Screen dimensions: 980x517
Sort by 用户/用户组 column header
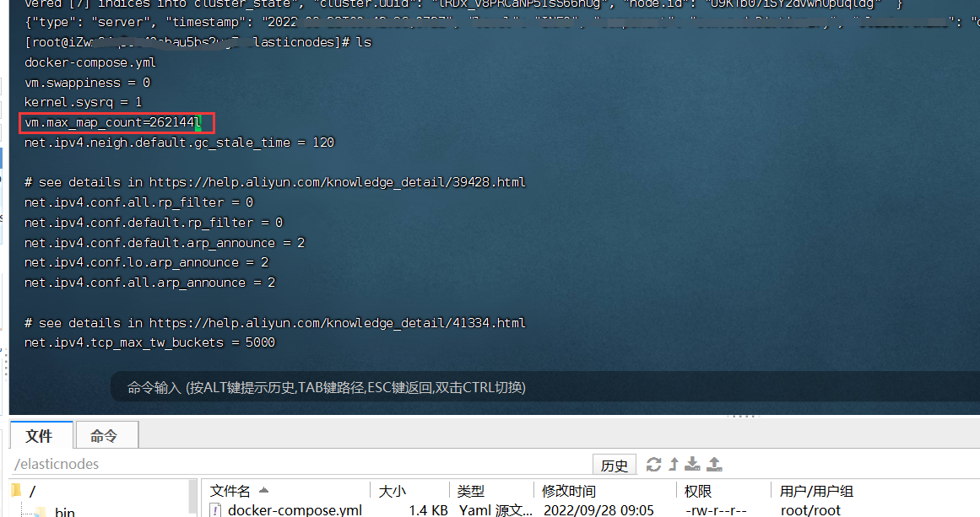(x=816, y=491)
